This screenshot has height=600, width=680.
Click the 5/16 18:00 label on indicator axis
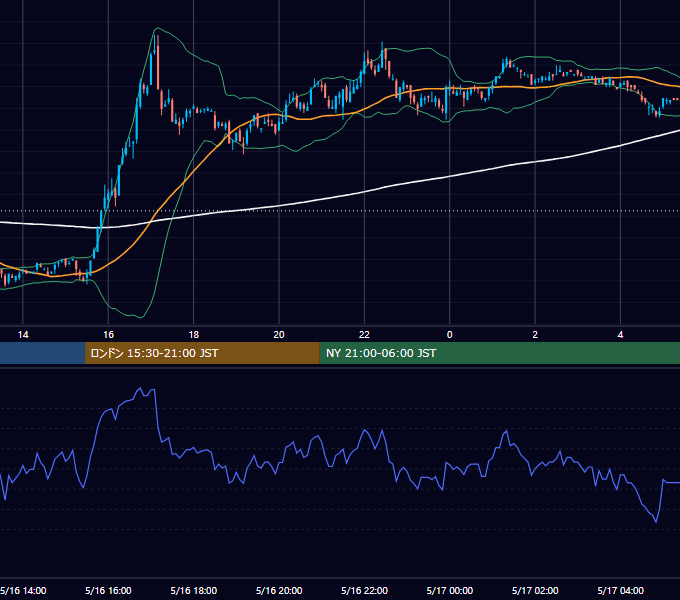tap(193, 590)
